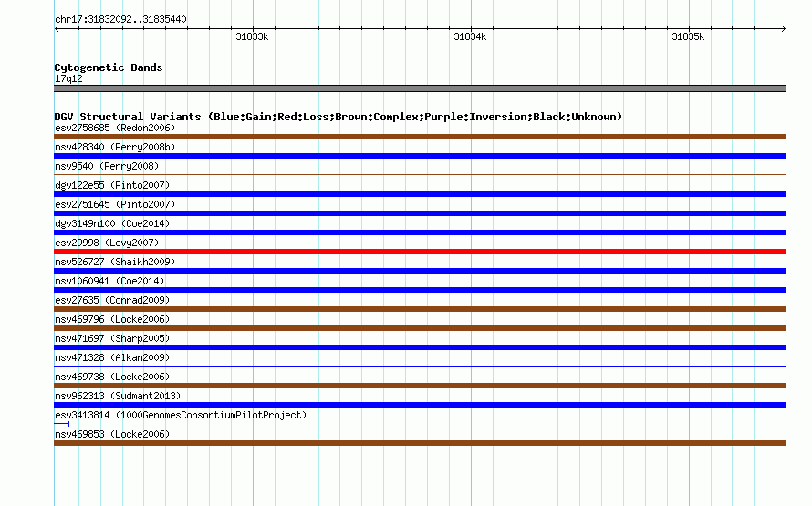Click the 17q12 band label

click(x=68, y=78)
